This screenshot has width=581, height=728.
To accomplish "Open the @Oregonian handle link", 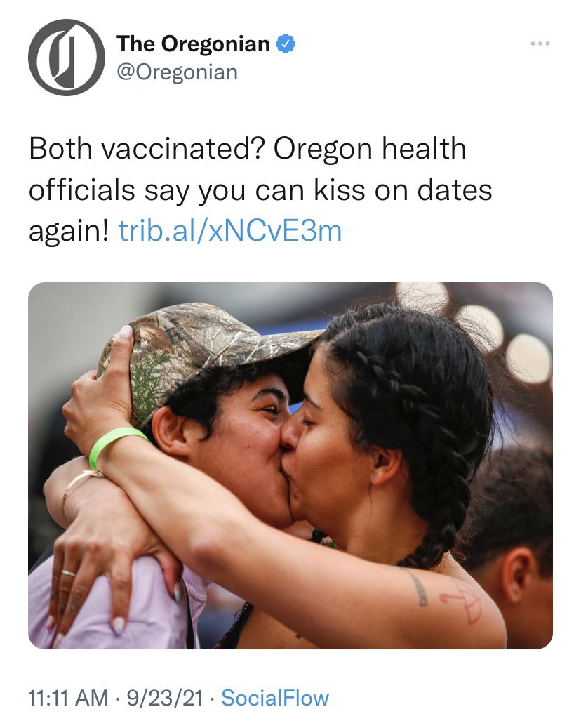I will (x=177, y=72).
